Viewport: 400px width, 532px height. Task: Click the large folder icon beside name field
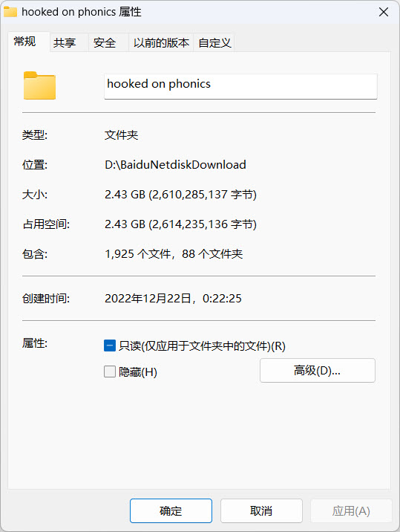click(39, 85)
